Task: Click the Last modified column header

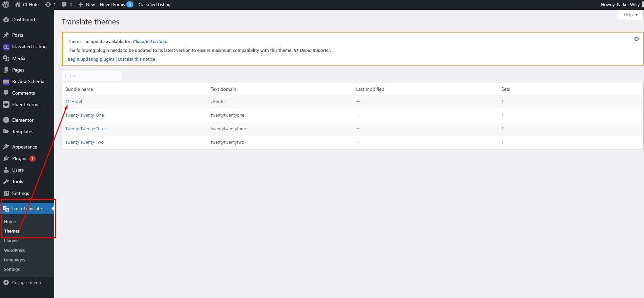Action: (x=370, y=89)
